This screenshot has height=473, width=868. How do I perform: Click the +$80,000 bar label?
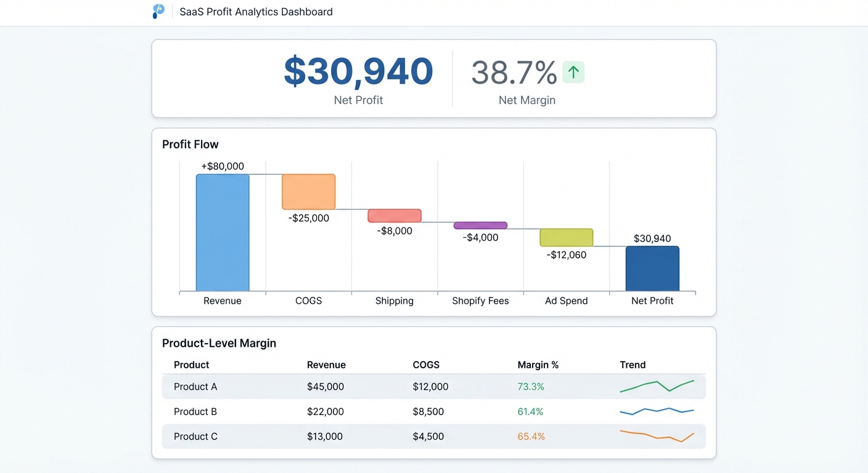pos(223,166)
